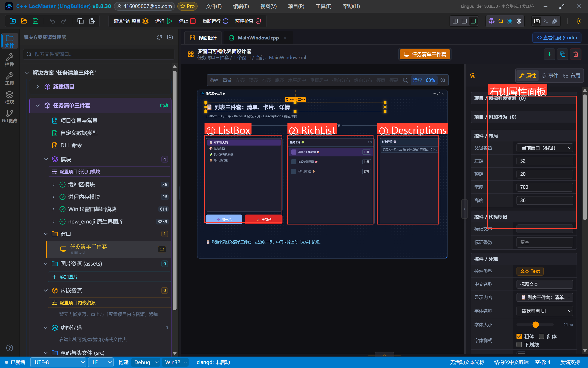Expand the 缓冲区模块 tree node
The image size is (588, 368).
pos(54,184)
